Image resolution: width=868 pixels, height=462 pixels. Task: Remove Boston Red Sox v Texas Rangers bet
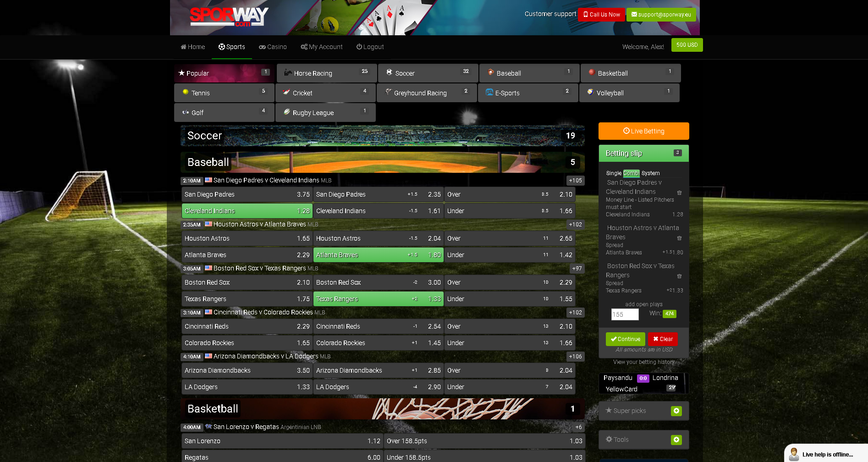(679, 276)
